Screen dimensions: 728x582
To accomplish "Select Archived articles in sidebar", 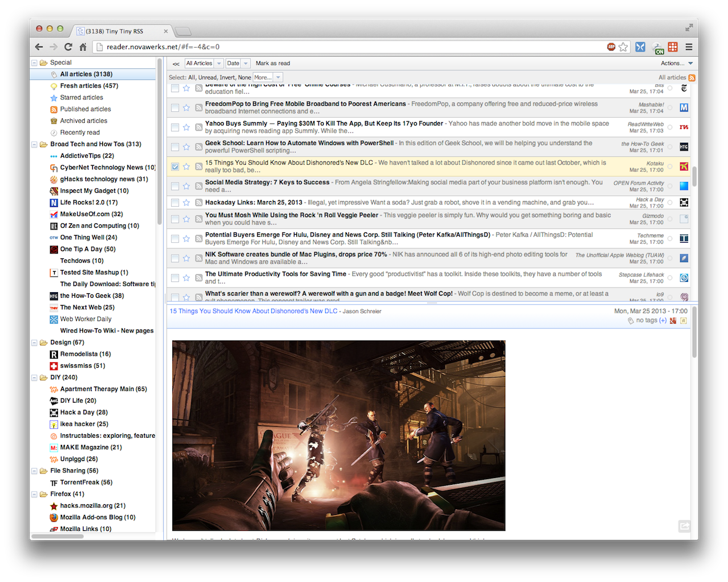I will (x=84, y=121).
